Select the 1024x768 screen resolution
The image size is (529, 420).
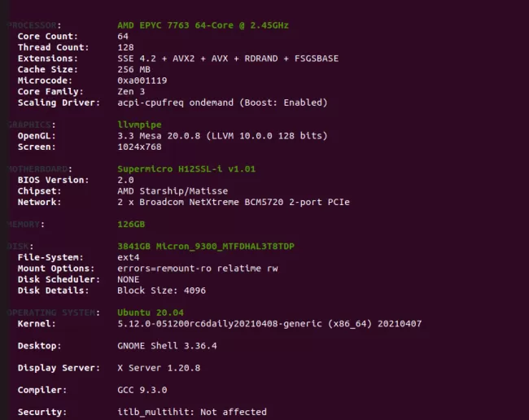pos(139,147)
